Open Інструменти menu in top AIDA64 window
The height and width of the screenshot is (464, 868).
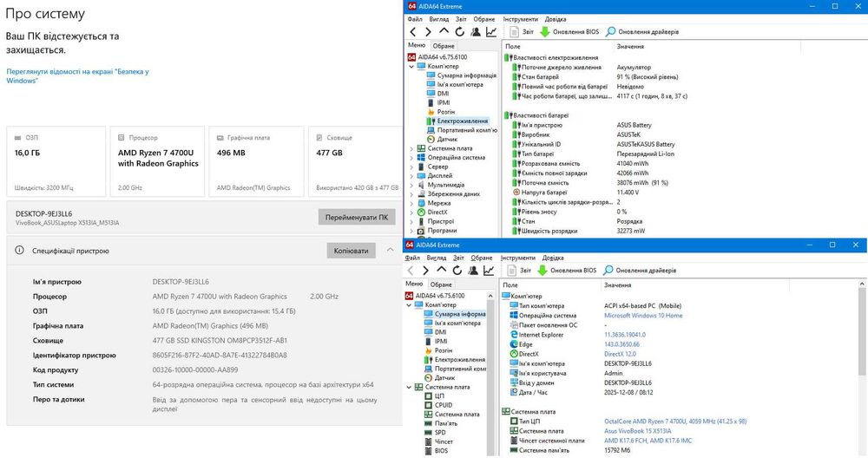pyautogui.click(x=520, y=19)
